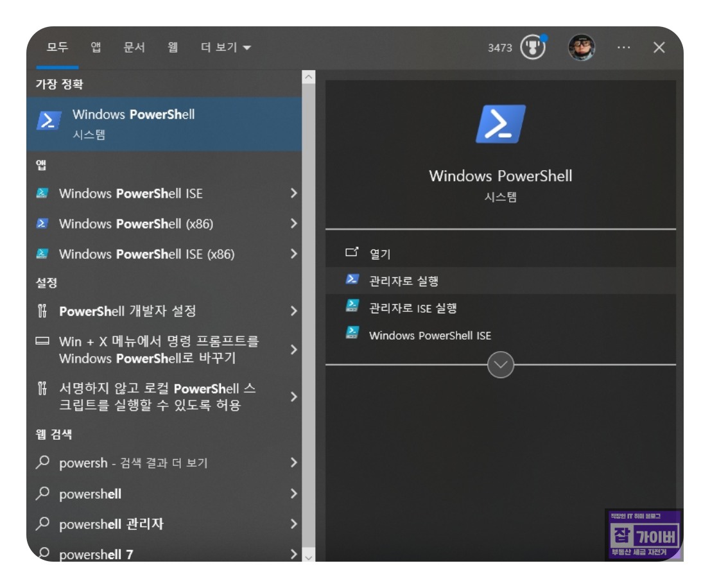Click the search icon beside powersh 검색 결과

[42, 462]
